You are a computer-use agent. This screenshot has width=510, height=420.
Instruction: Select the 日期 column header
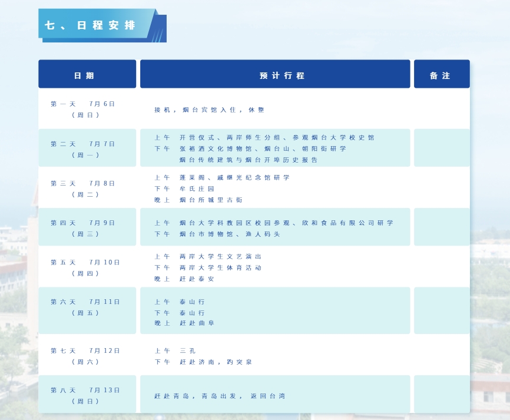[x=87, y=74]
